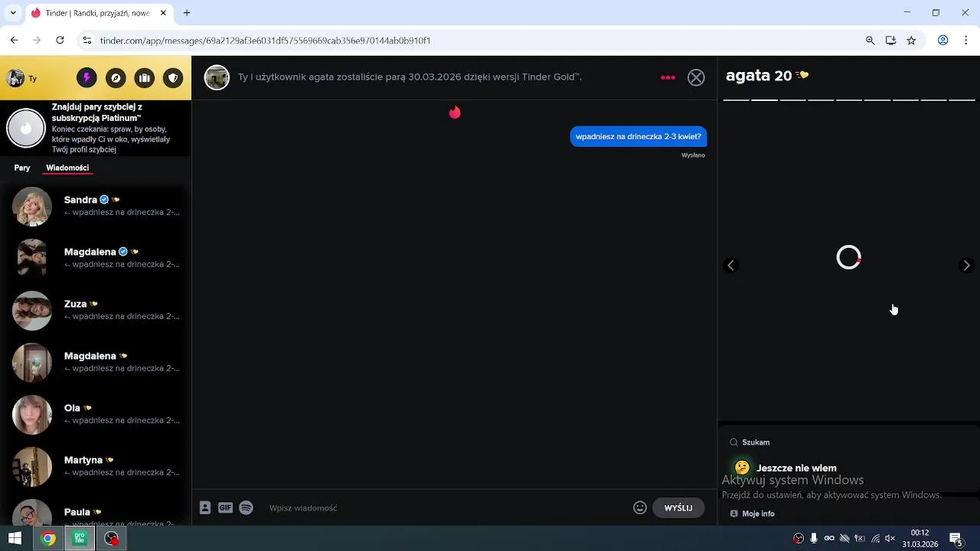Open the green profile app on taskbar

pyautogui.click(x=80, y=539)
